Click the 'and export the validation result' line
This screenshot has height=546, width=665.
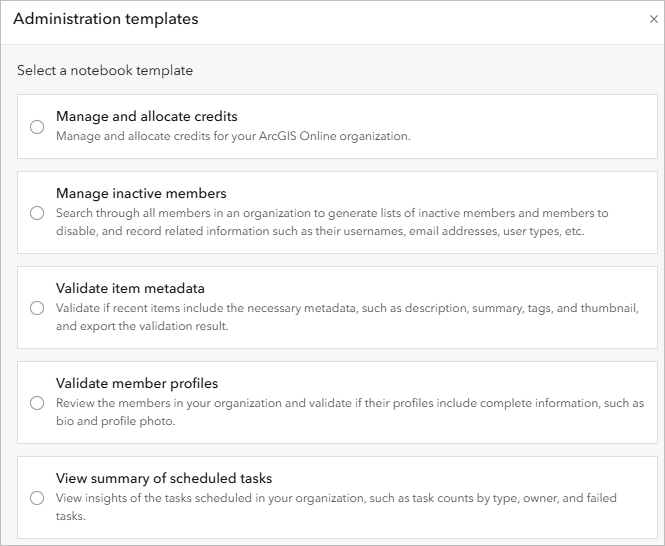point(142,326)
